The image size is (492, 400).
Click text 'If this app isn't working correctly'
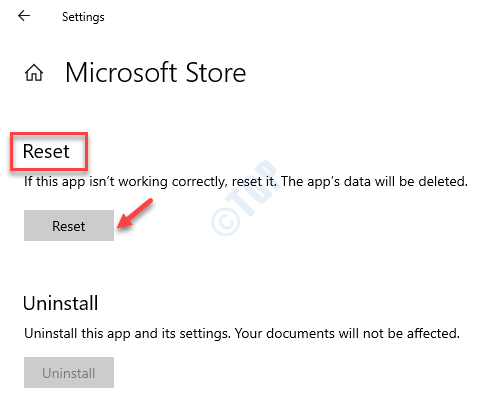coord(126,182)
